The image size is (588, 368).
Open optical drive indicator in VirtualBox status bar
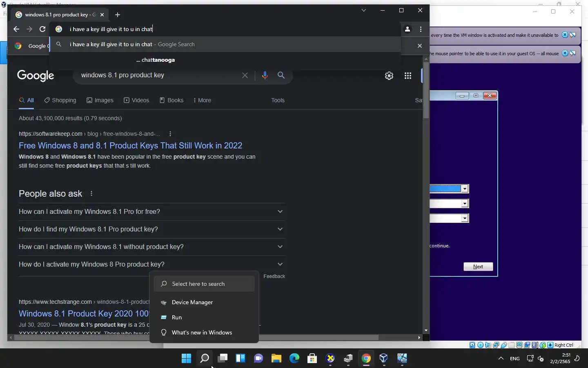pyautogui.click(x=480, y=345)
